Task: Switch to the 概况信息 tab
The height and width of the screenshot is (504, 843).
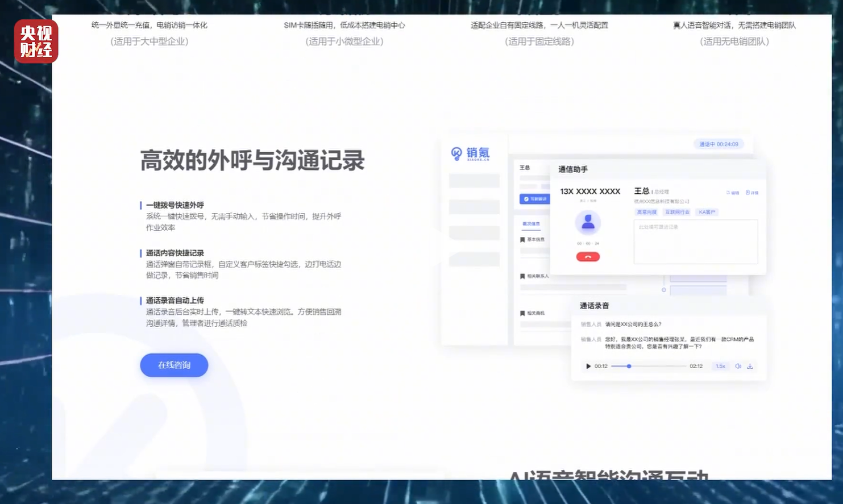Action: point(531,224)
